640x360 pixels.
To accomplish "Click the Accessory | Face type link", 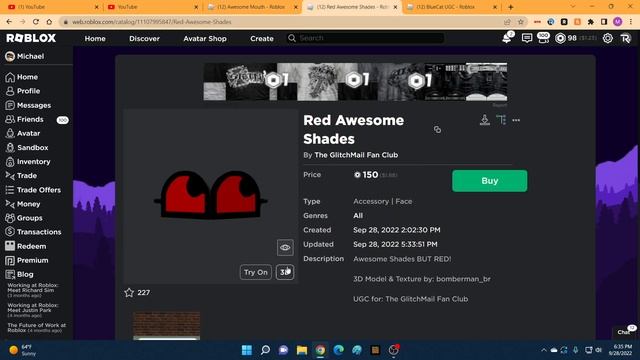I will point(382,201).
